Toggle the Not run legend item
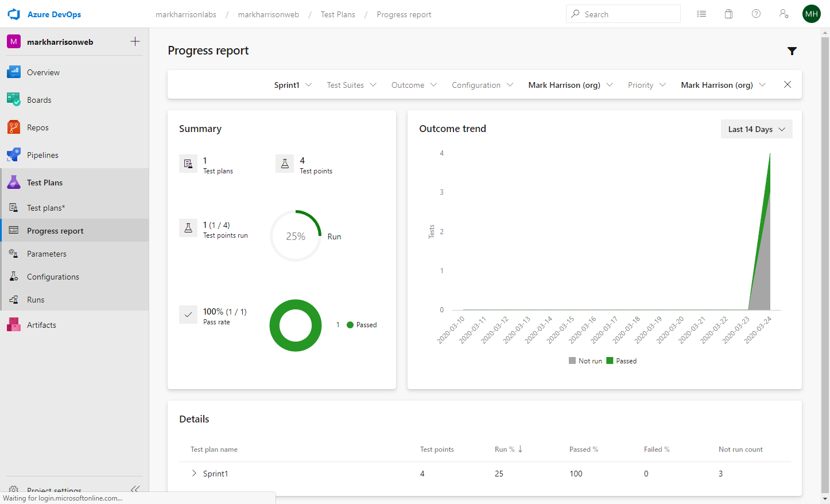The width and height of the screenshot is (830, 504). 585,361
